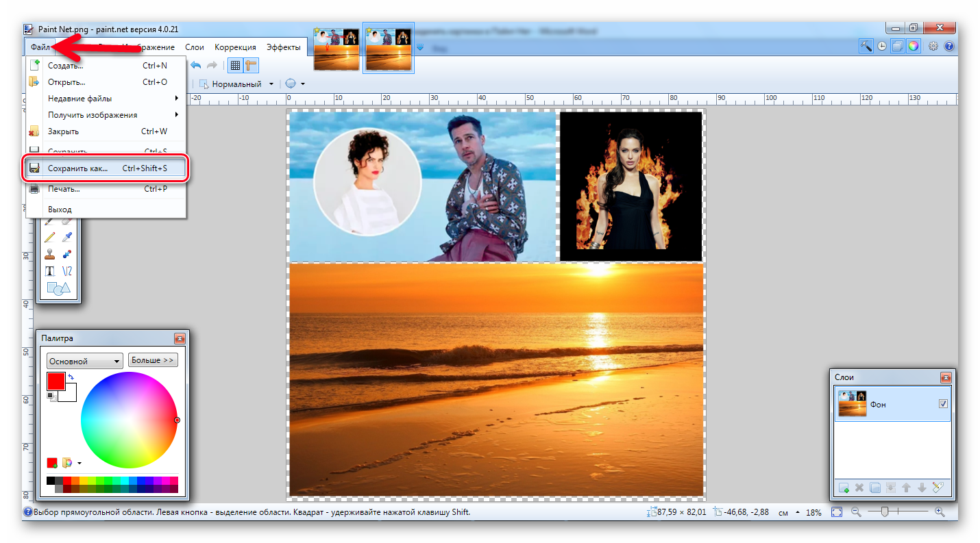Open Settings gear icon

[933, 46]
